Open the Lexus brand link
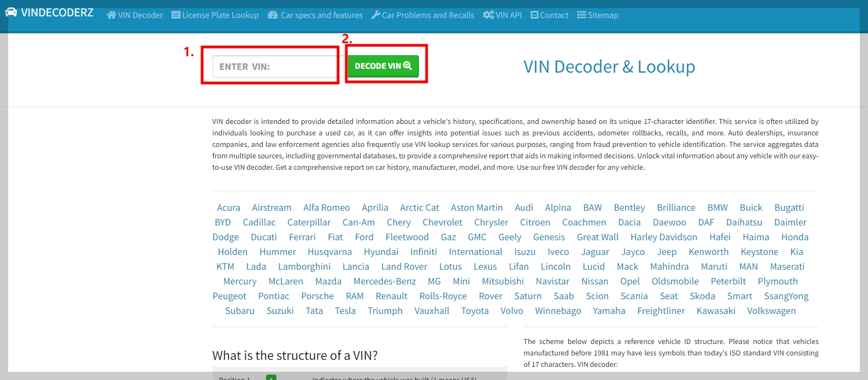868x380 pixels. [485, 266]
